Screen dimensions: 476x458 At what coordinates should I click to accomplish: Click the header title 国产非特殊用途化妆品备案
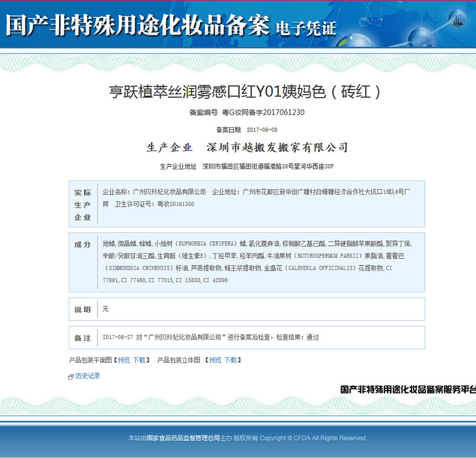click(x=137, y=25)
